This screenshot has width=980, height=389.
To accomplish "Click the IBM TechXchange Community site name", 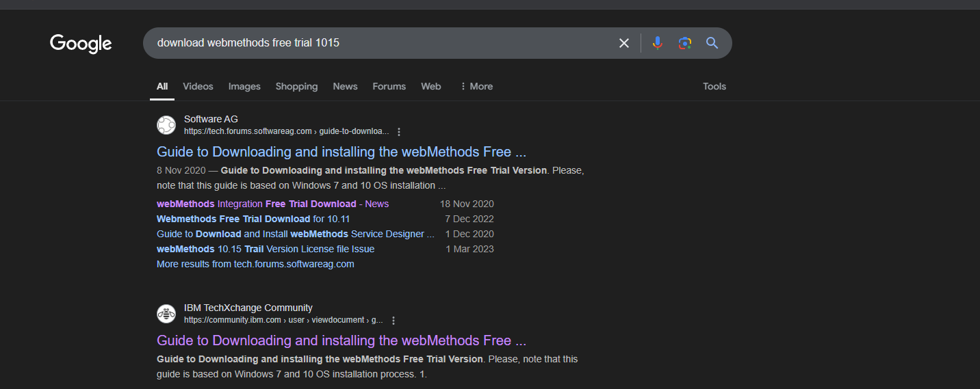I will click(248, 308).
